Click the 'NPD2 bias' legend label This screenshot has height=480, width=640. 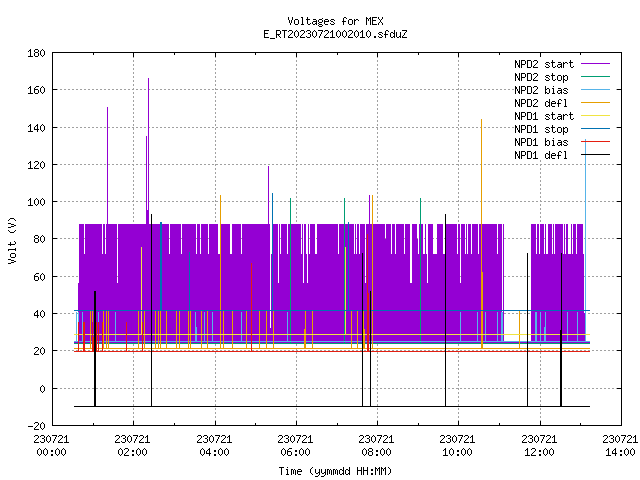(x=541, y=90)
